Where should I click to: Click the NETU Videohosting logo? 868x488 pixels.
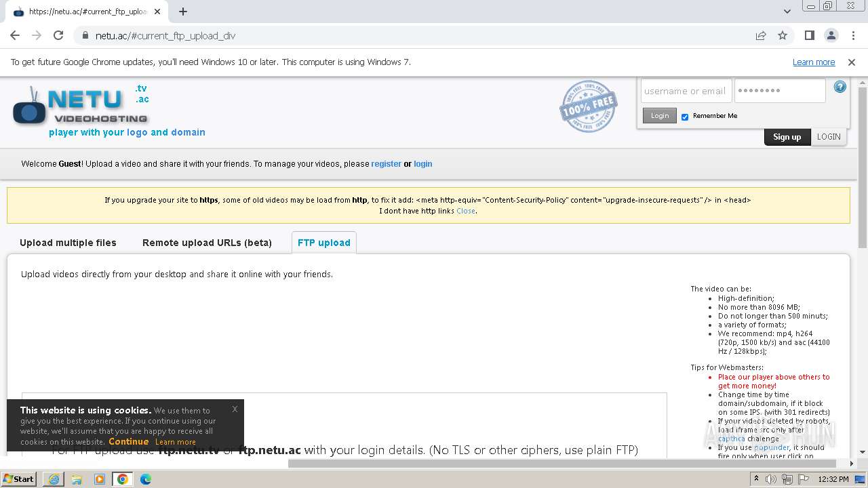(x=80, y=106)
